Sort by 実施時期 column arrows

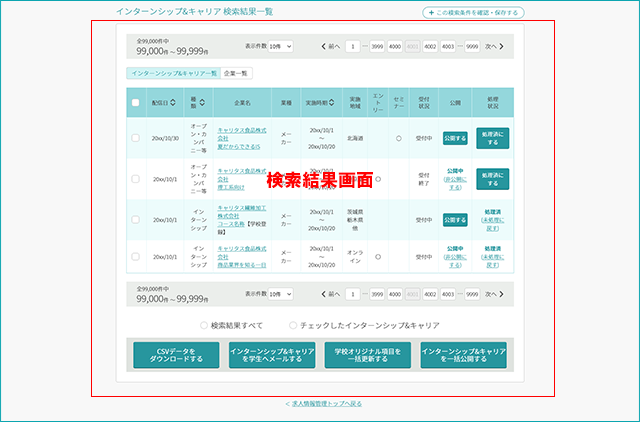point(331,102)
